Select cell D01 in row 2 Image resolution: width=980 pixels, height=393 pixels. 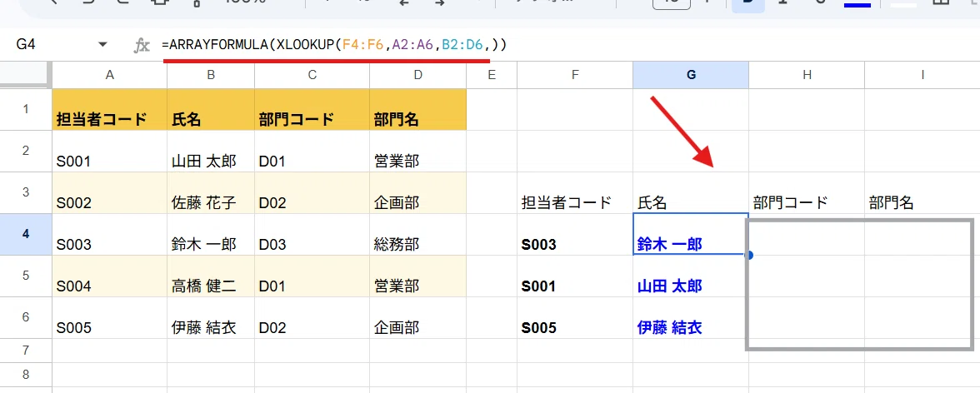(312, 152)
